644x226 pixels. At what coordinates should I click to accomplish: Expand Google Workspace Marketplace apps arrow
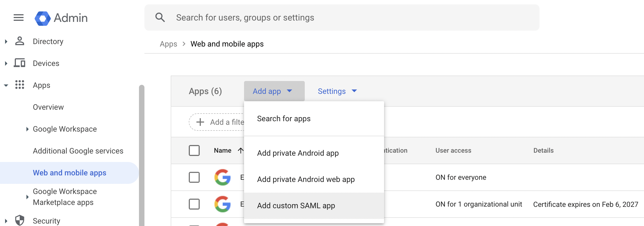[27, 197]
